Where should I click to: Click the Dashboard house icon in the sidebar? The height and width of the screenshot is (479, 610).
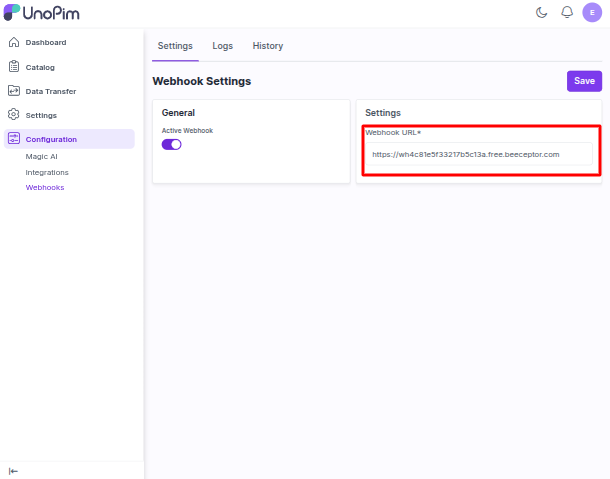[x=14, y=42]
